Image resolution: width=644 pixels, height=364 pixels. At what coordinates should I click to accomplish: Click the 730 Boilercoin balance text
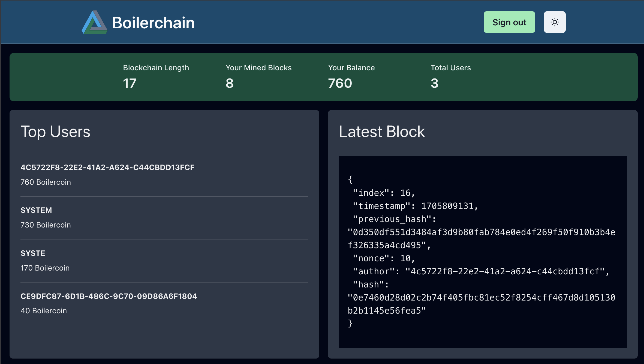pos(46,225)
